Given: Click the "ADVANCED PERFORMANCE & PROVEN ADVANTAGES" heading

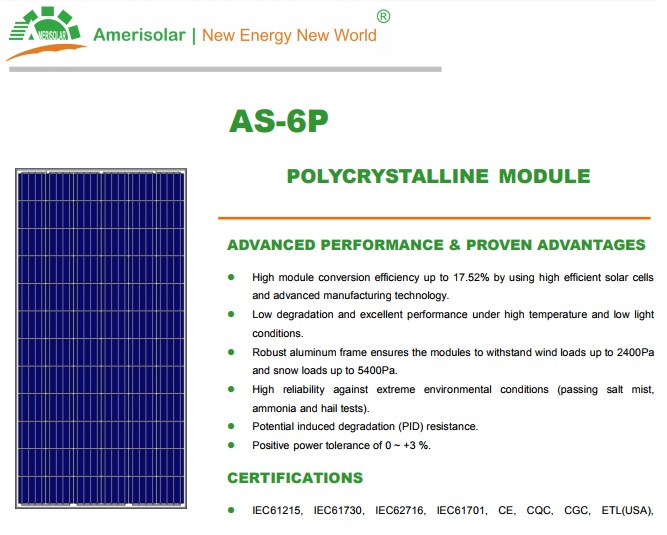Looking at the screenshot, I should (436, 245).
